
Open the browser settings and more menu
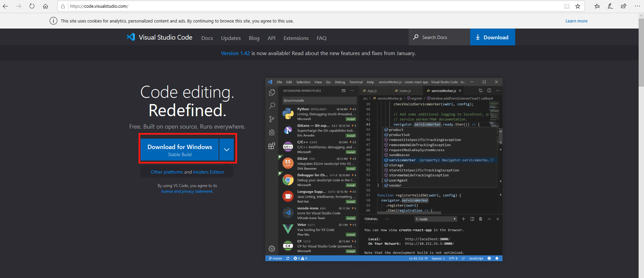pos(637,6)
